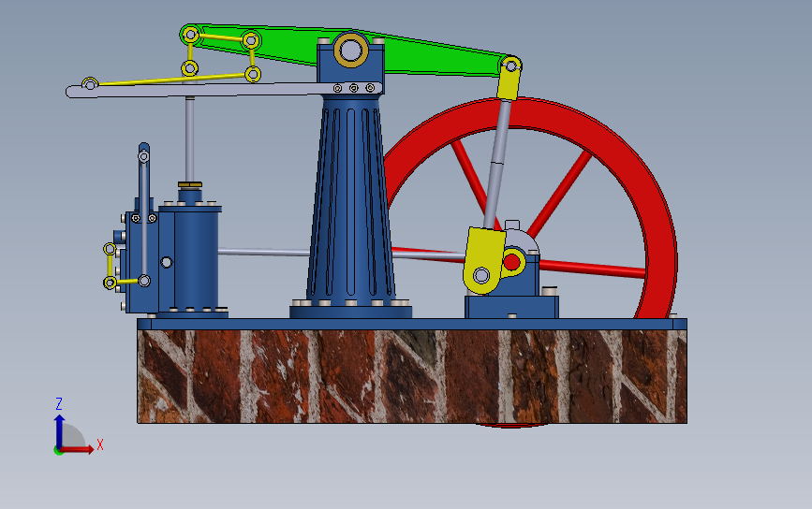Click the gold bearing ring at beam pivot
The width and height of the screenshot is (812, 509).
351,51
